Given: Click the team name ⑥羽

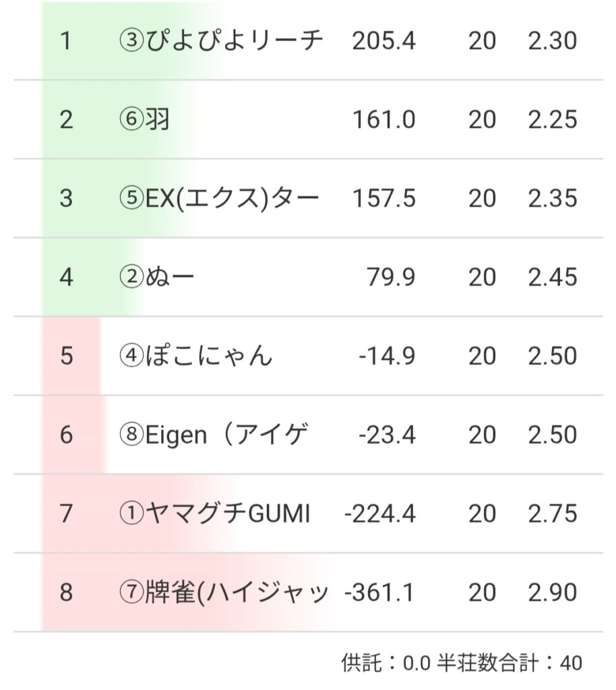Looking at the screenshot, I should (x=144, y=120).
